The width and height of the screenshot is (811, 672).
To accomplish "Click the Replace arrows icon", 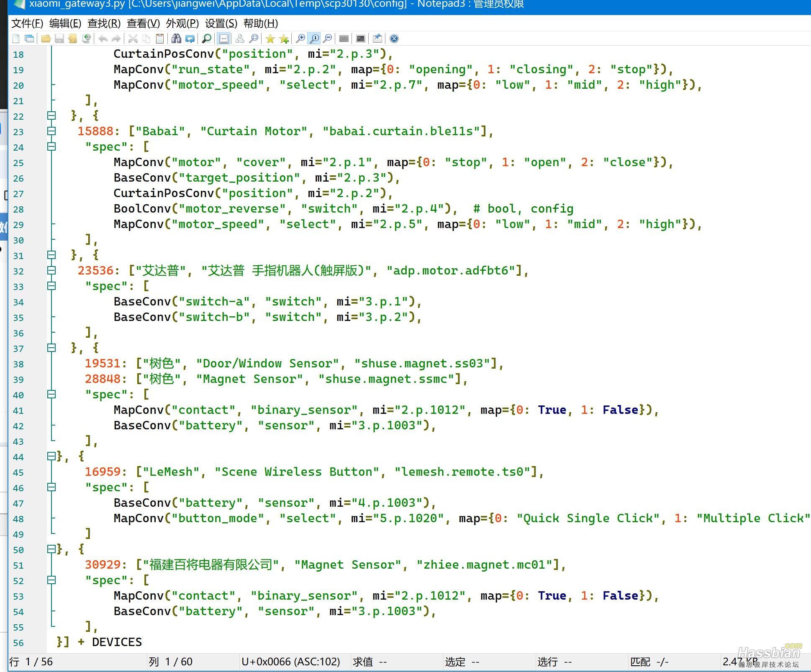I will tap(190, 39).
